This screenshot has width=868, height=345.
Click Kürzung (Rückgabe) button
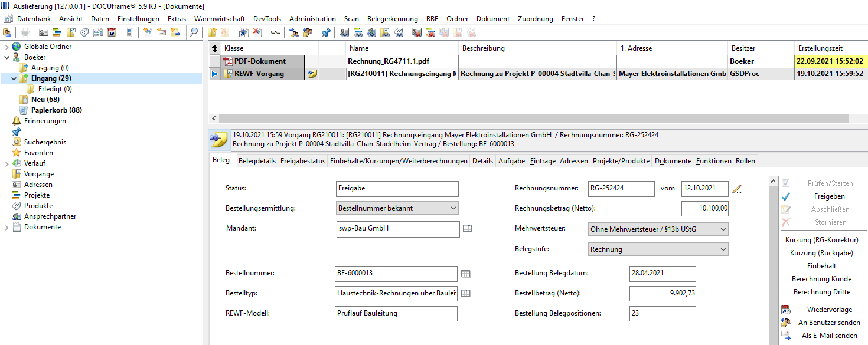(x=821, y=253)
